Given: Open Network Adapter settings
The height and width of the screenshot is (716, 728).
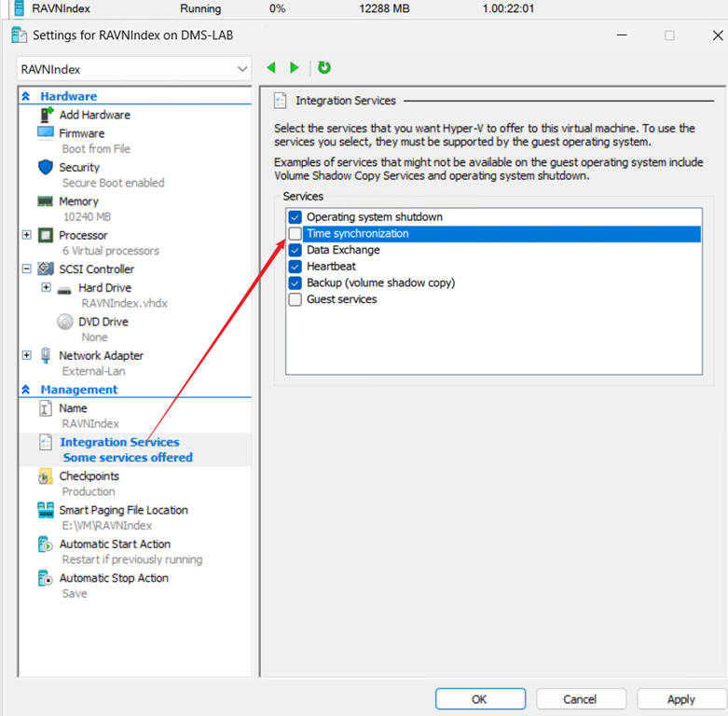Looking at the screenshot, I should (102, 356).
